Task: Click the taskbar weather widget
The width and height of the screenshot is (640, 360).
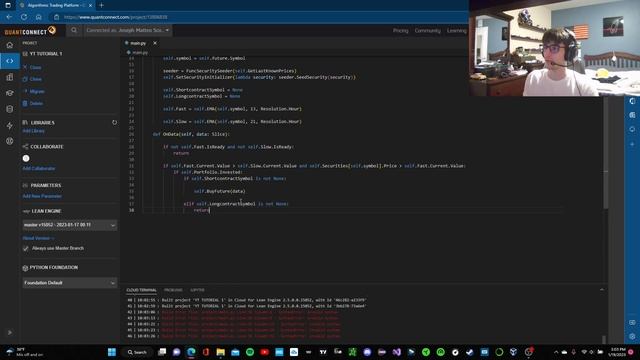Action: tap(24, 352)
